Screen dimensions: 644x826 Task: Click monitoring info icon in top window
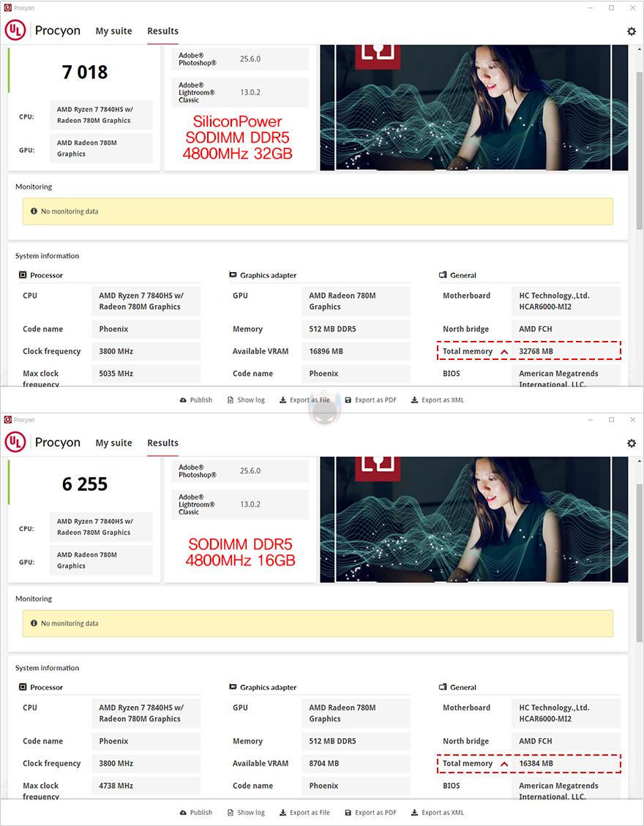[x=34, y=211]
